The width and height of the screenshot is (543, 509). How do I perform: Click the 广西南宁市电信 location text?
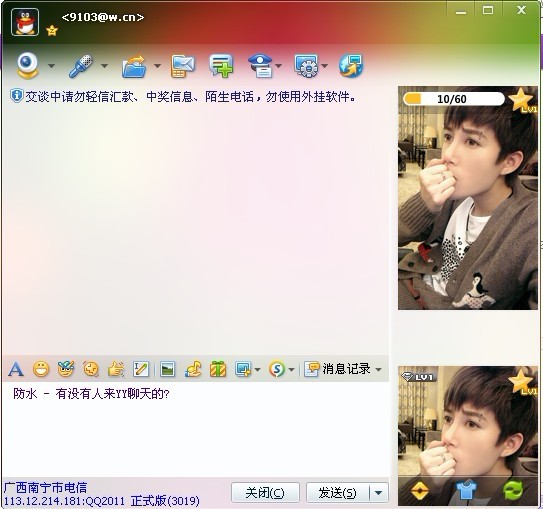coord(45,488)
